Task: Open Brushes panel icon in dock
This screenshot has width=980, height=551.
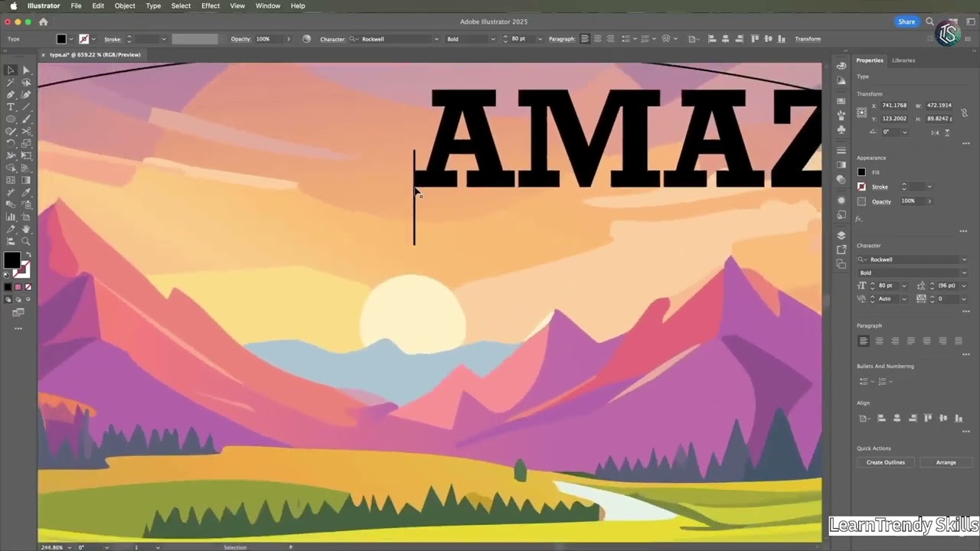Action: coord(841,115)
